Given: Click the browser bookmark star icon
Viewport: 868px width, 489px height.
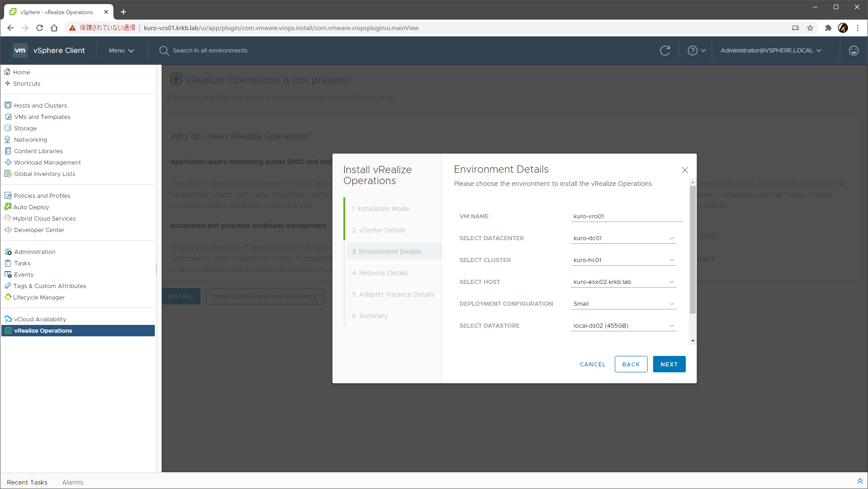Looking at the screenshot, I should [x=810, y=28].
